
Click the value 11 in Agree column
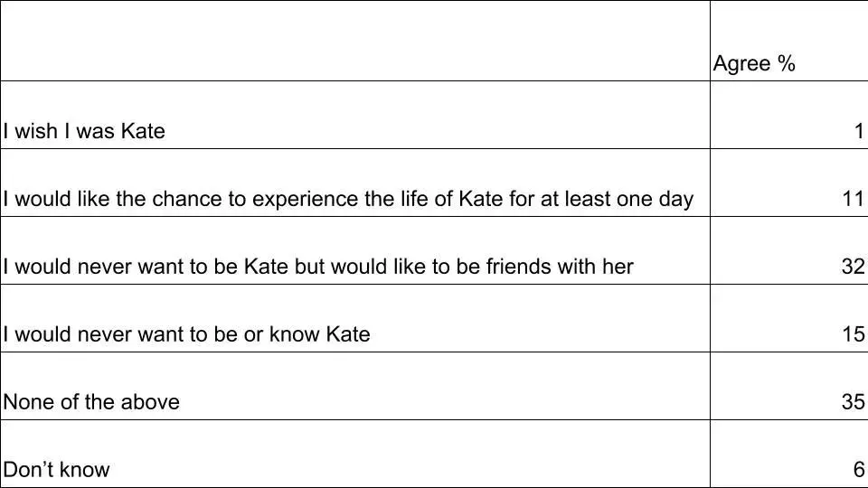[x=853, y=199]
